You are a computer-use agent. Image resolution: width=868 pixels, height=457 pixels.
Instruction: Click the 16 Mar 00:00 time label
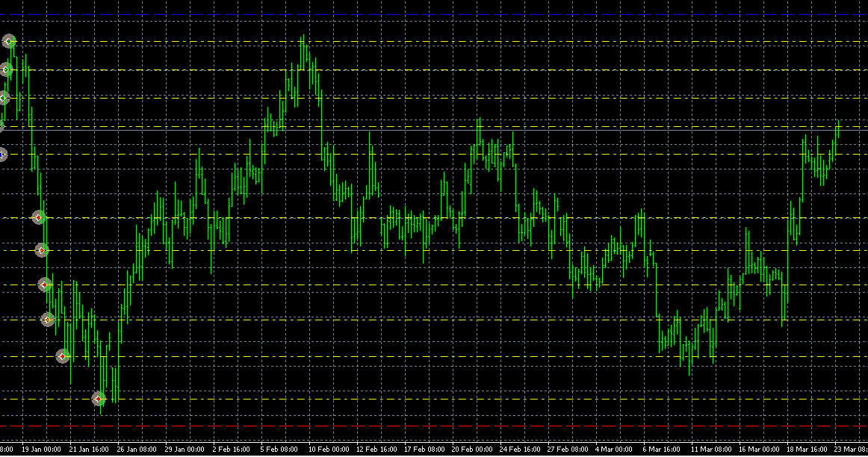(759, 450)
